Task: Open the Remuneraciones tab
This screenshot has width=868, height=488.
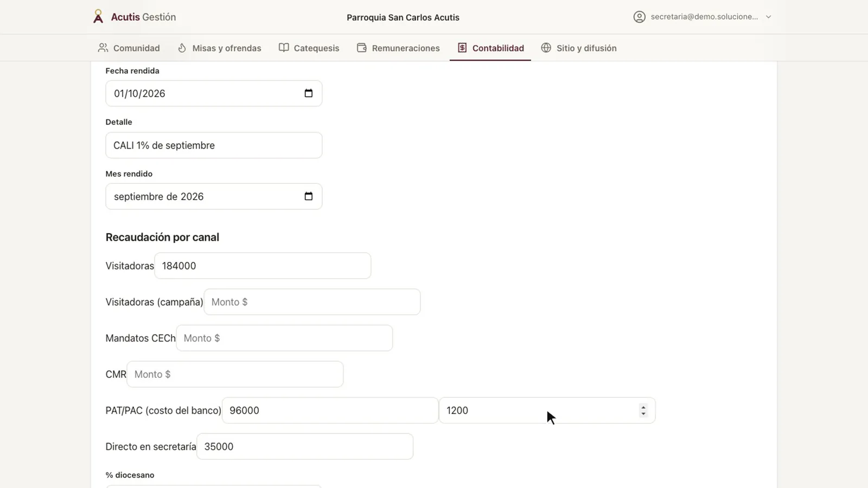Action: click(x=398, y=48)
